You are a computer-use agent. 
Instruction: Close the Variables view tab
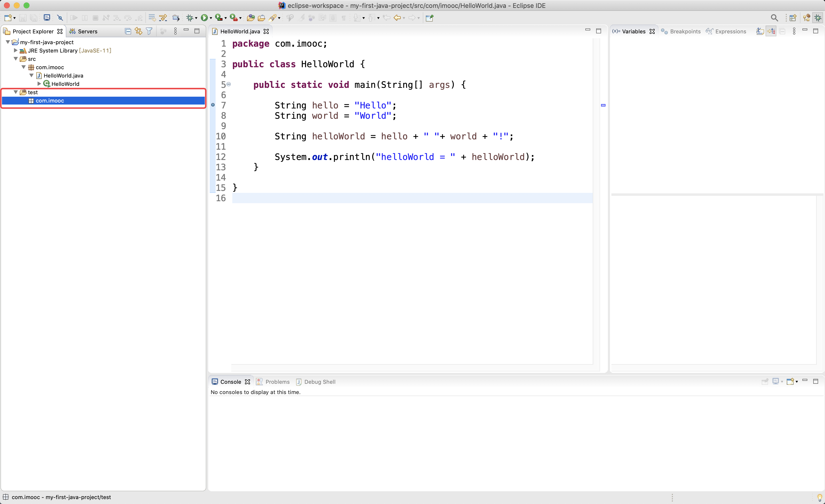(652, 31)
